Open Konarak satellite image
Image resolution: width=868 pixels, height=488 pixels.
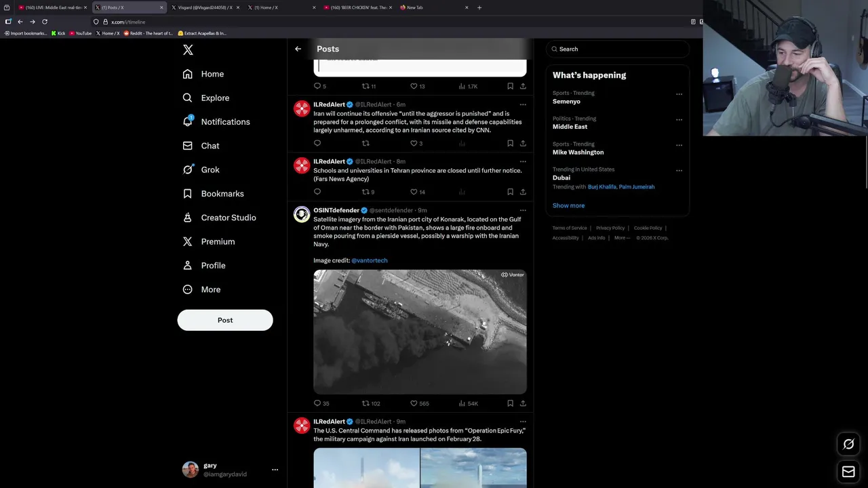pos(420,332)
